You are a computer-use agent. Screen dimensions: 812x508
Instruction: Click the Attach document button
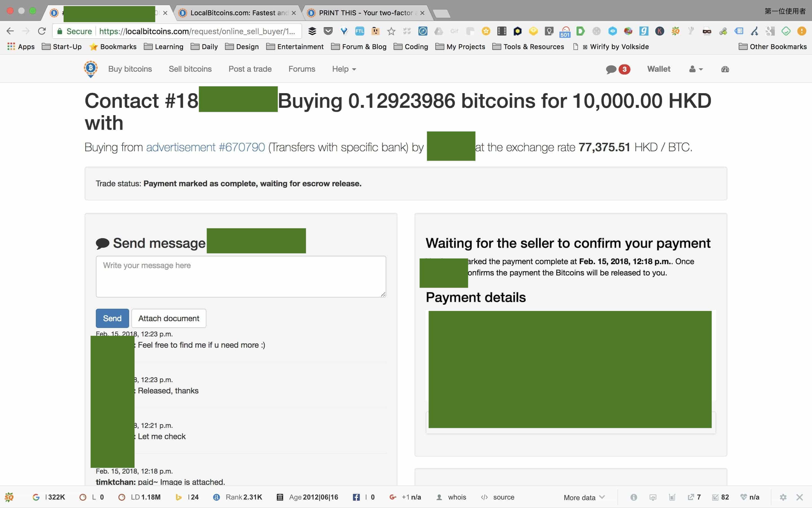(169, 318)
